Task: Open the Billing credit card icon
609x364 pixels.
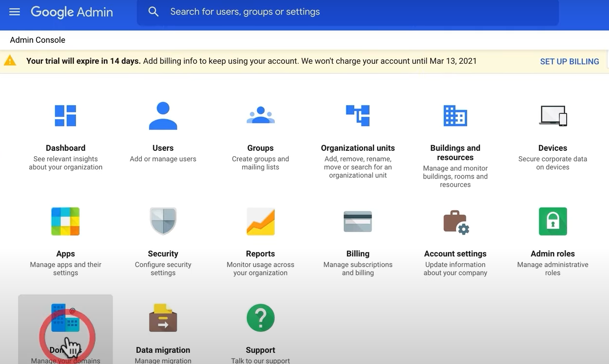Action: coord(358,221)
